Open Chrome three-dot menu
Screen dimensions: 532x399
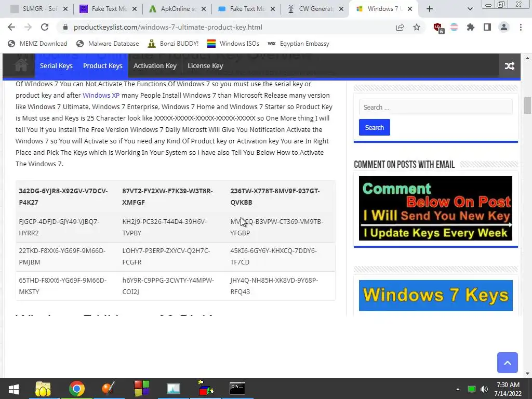click(521, 27)
